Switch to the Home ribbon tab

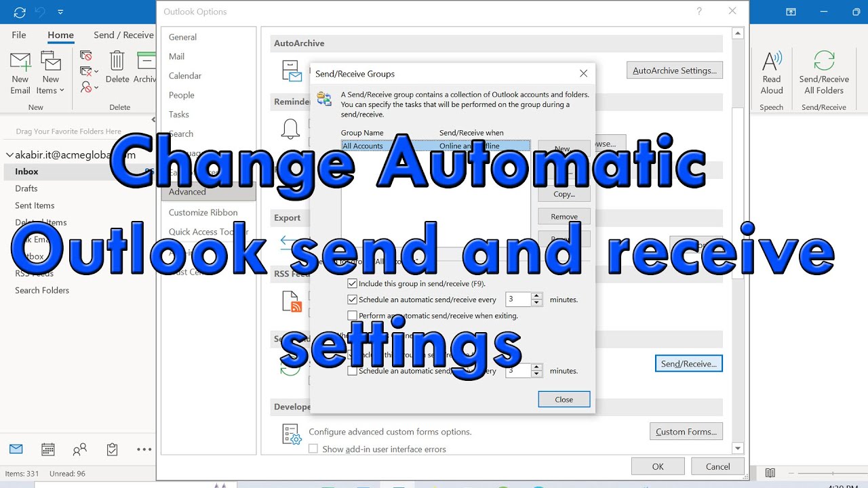pyautogui.click(x=60, y=35)
